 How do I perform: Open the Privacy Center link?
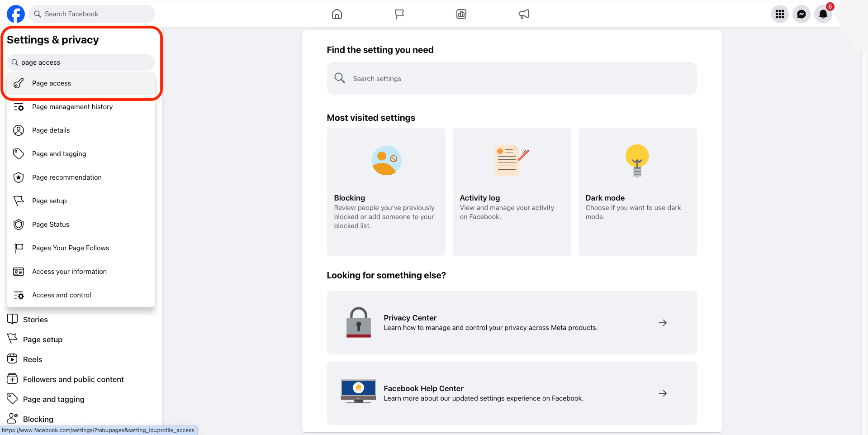pos(512,323)
